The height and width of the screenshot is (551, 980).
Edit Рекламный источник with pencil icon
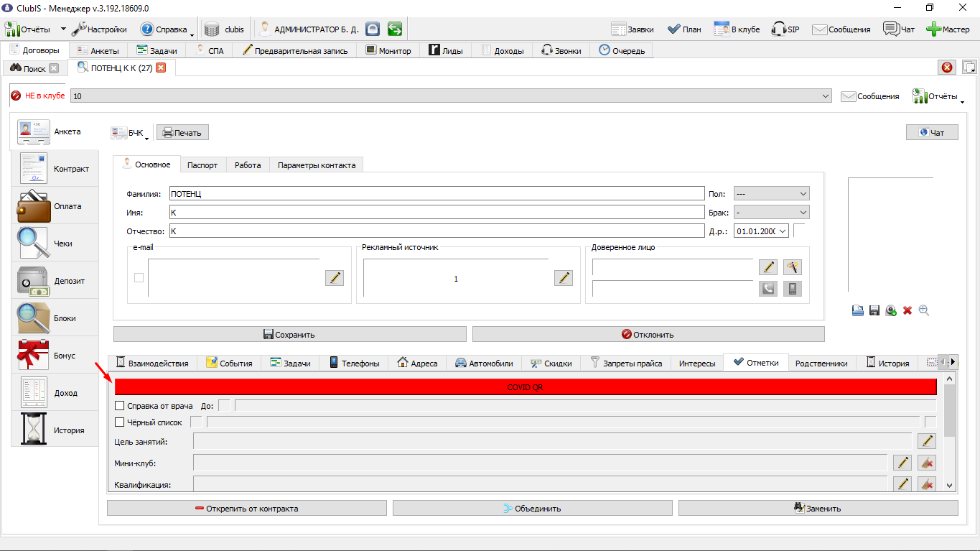click(564, 278)
